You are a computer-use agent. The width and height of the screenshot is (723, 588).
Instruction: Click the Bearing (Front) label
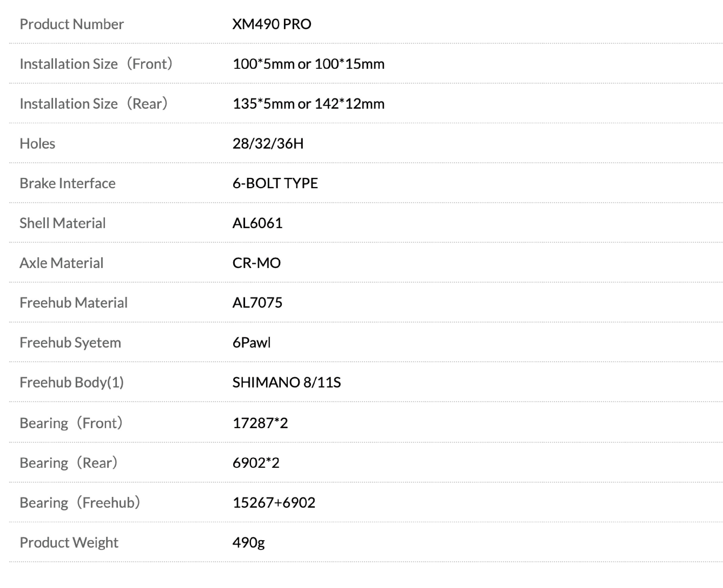(71, 423)
